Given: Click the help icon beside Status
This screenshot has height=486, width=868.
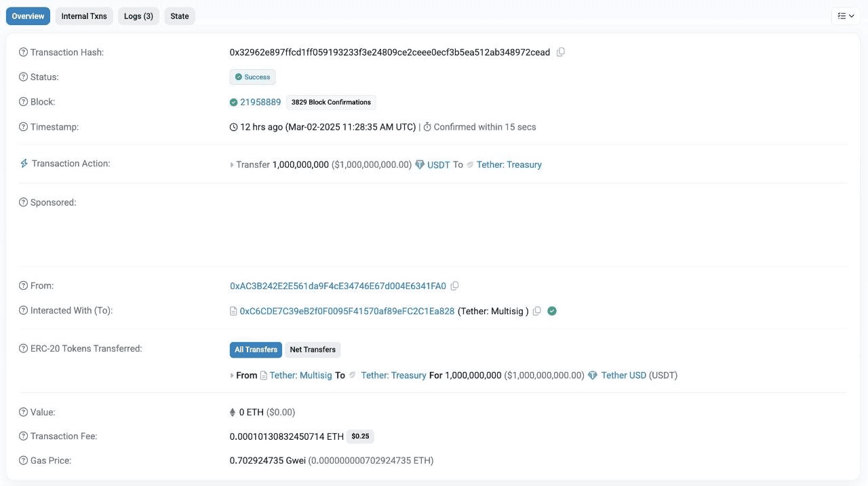Looking at the screenshot, I should click(24, 77).
